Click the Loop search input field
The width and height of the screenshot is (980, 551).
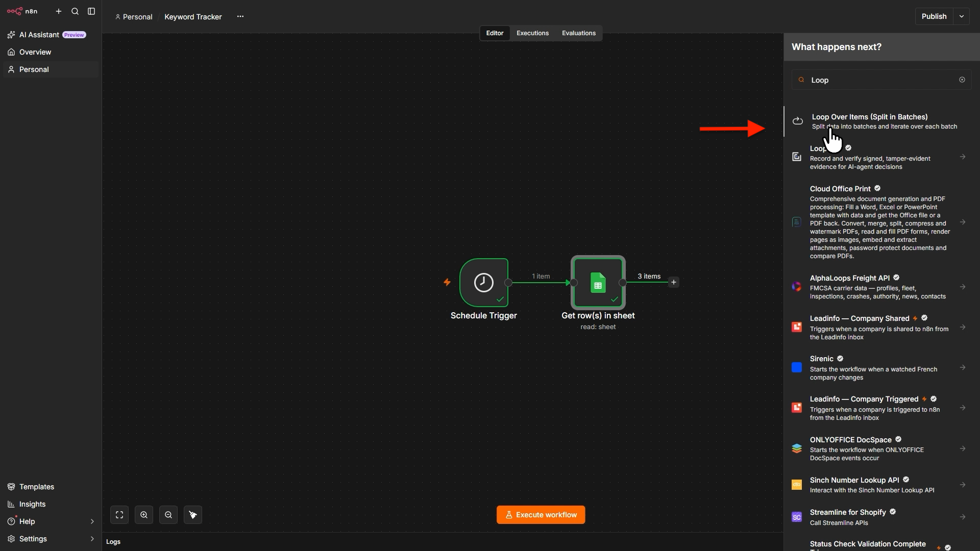881,80
